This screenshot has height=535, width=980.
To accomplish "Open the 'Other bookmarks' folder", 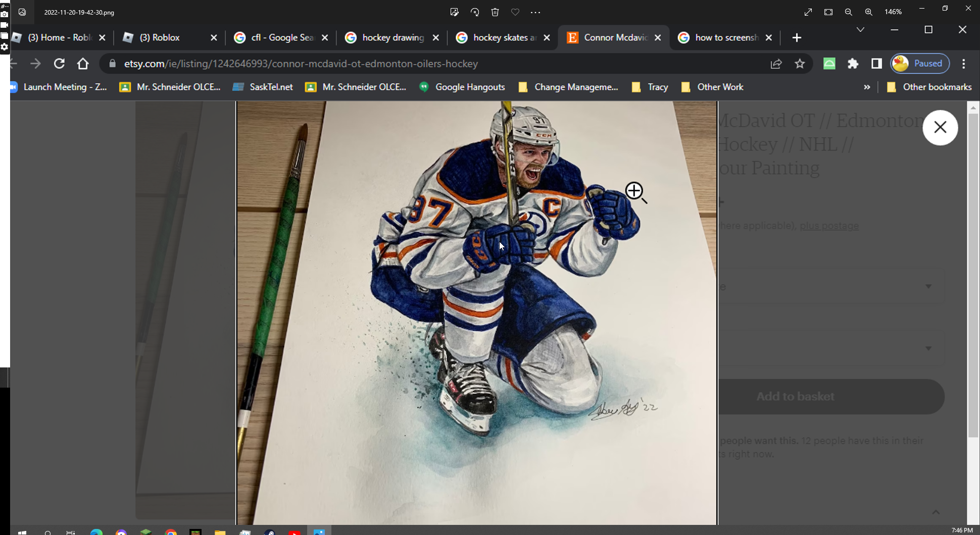I will click(929, 87).
